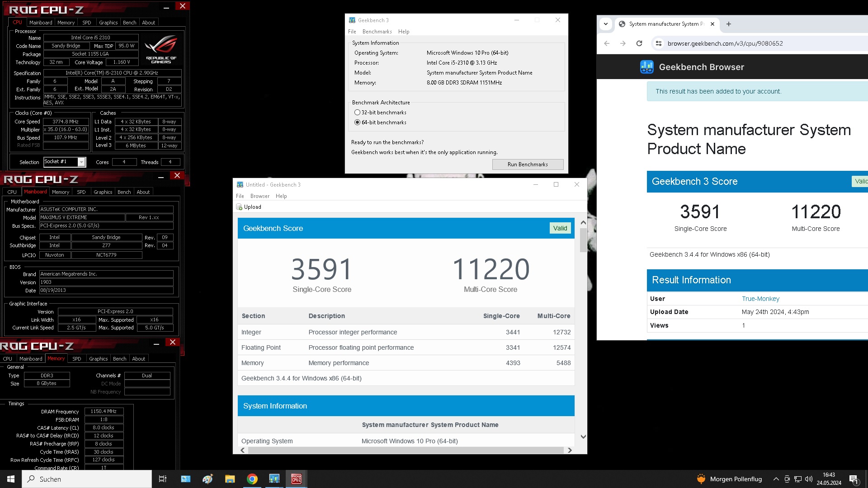The width and height of the screenshot is (868, 488).
Task: Click the Memory single-core score 4393
Action: point(513,363)
